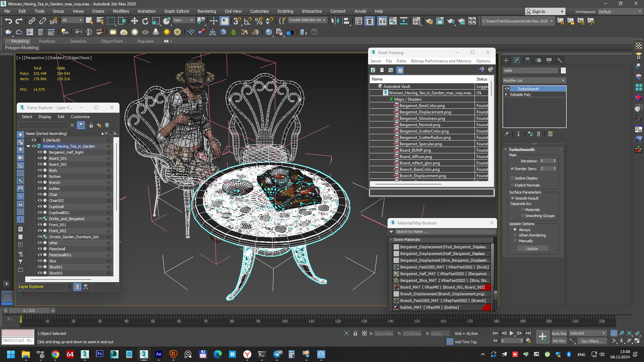Screen dimensions: 644x362
Task: Click the Set Key button
Action: click(559, 341)
